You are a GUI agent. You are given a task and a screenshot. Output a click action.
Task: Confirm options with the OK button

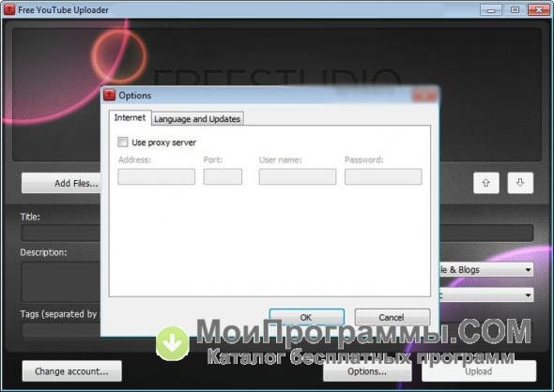[306, 317]
